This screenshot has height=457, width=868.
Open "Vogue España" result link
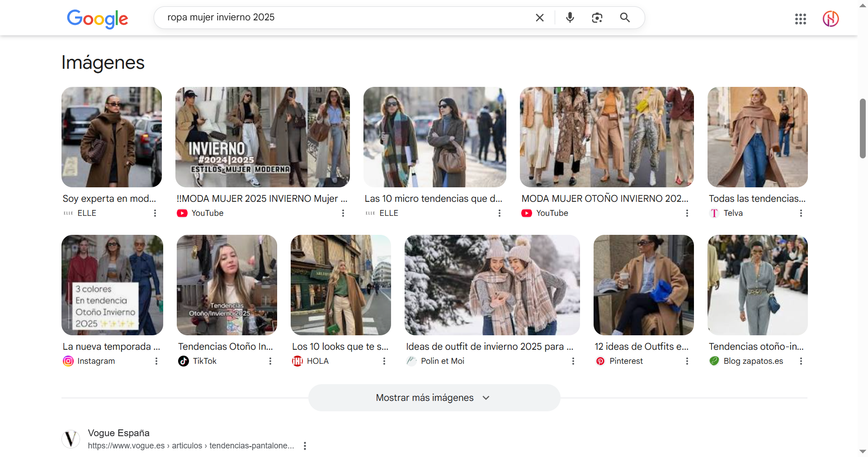(x=118, y=433)
